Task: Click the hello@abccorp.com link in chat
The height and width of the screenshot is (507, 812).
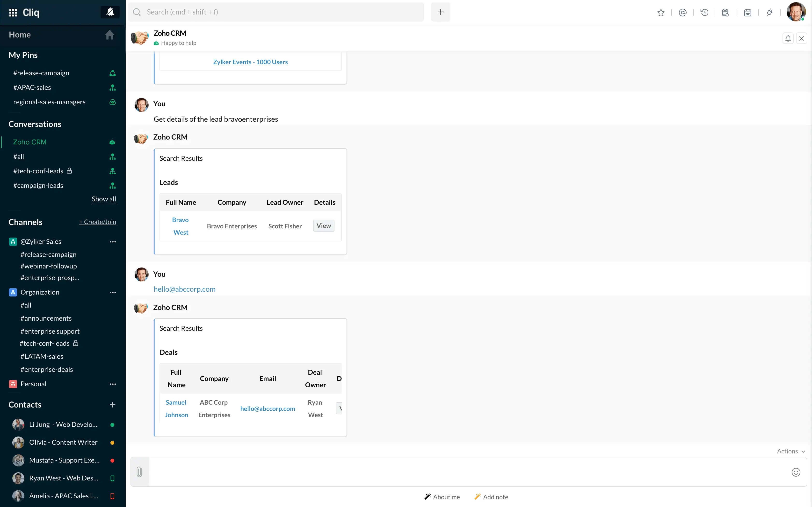Action: [x=185, y=289]
